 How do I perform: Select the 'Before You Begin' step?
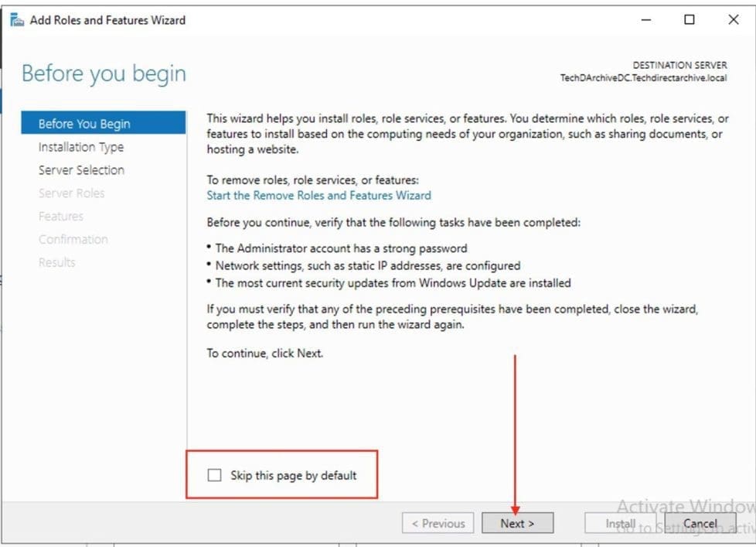(84, 124)
